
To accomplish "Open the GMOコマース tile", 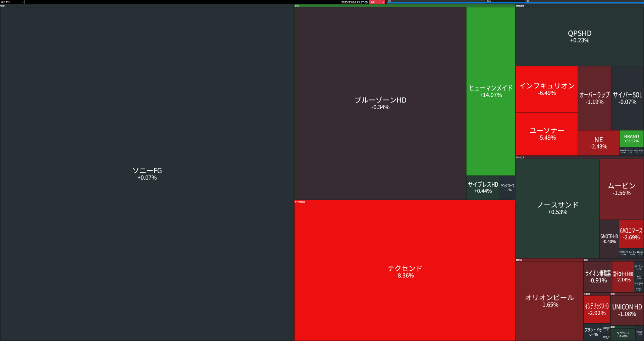I will tap(631, 234).
